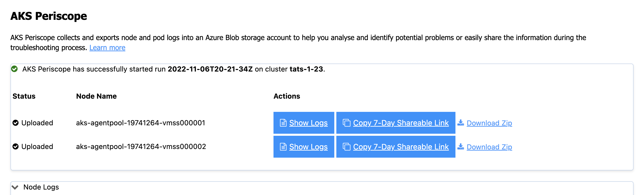Screen dimensions: 644x195
Task: Click the copy icon for vmss000001 shareable link
Action: click(347, 123)
